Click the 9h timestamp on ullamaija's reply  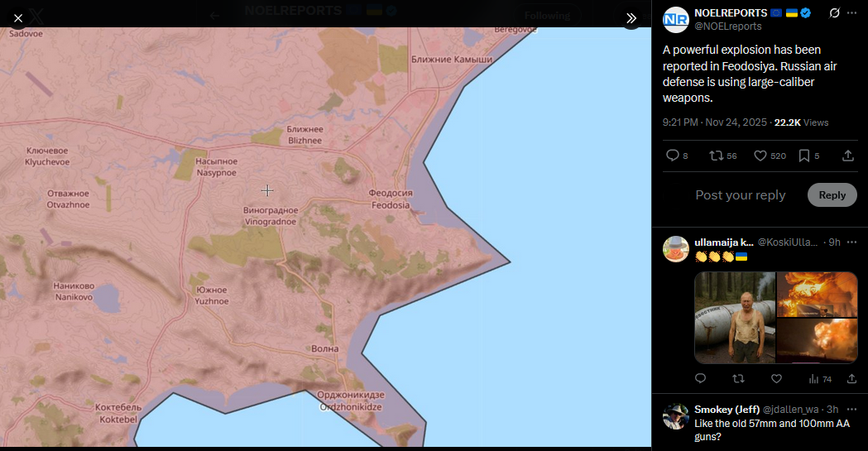834,242
